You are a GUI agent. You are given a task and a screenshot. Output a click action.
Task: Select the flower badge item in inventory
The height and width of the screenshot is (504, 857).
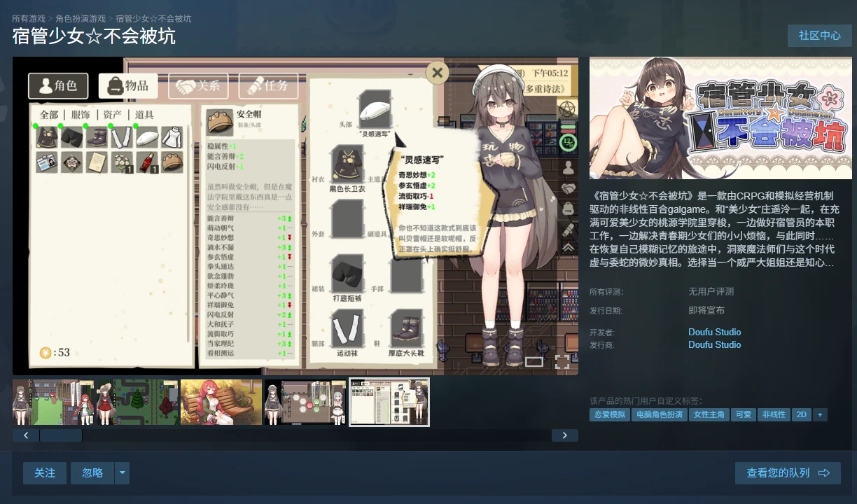click(x=72, y=162)
